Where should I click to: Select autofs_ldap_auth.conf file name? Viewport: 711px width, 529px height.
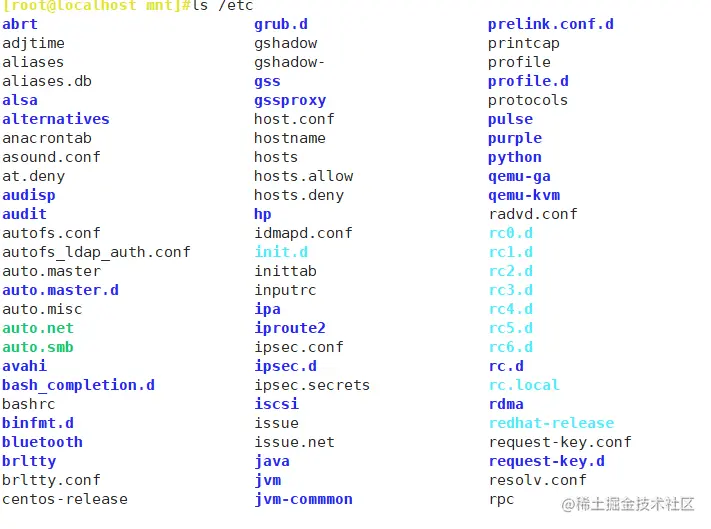click(96, 252)
